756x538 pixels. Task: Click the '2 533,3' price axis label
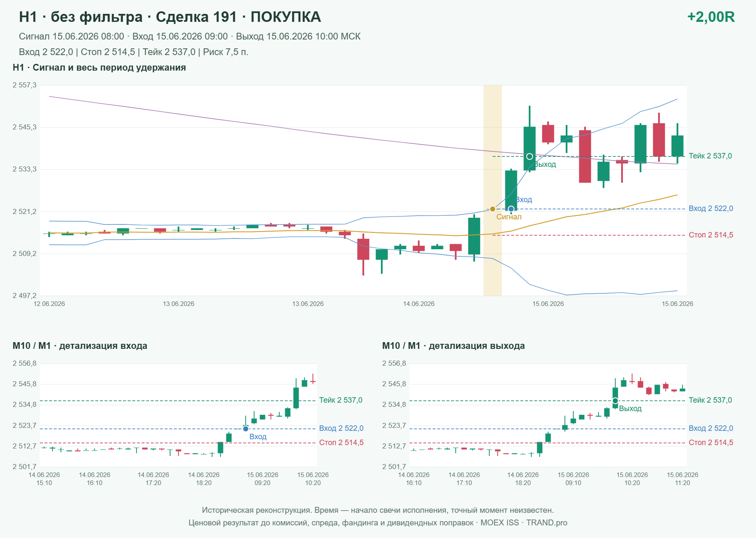[x=24, y=169]
